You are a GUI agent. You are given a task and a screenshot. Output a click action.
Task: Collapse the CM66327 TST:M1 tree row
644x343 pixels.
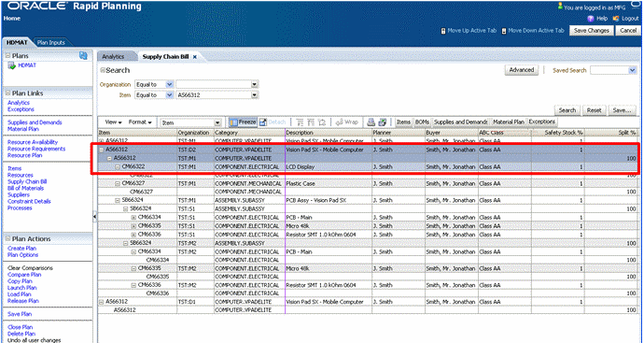pos(118,183)
